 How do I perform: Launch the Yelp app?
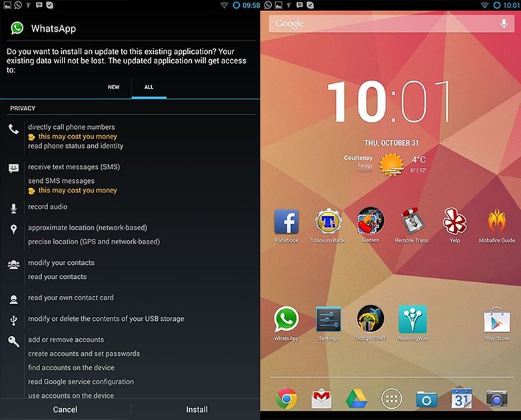click(455, 221)
